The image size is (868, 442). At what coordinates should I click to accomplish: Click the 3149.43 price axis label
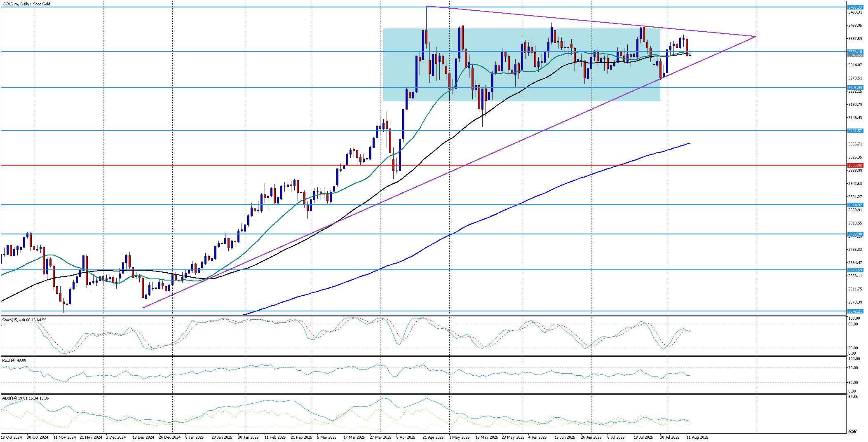tap(855, 117)
